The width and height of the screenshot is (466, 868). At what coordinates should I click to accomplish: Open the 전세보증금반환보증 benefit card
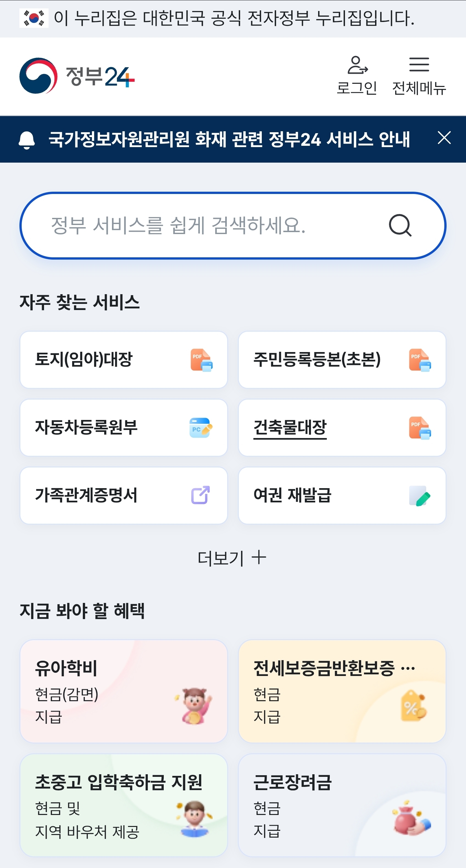[342, 691]
